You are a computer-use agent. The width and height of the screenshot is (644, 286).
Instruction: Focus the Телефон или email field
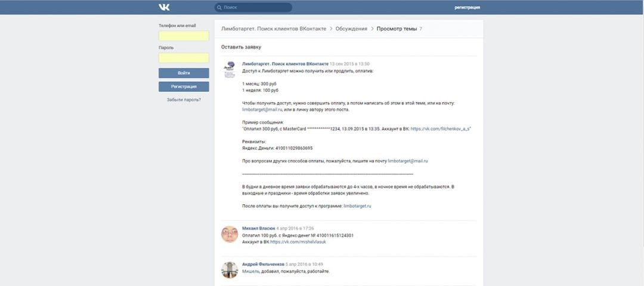[184, 36]
